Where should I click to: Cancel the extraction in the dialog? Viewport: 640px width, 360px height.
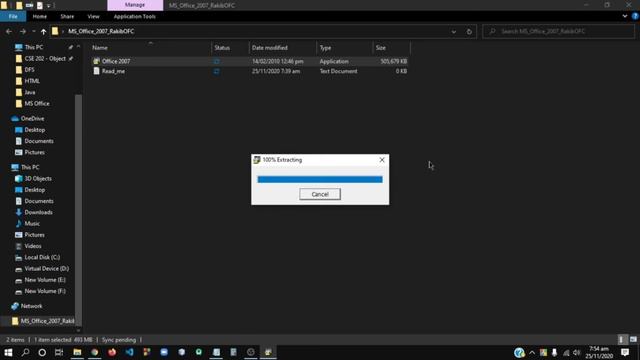tap(320, 194)
